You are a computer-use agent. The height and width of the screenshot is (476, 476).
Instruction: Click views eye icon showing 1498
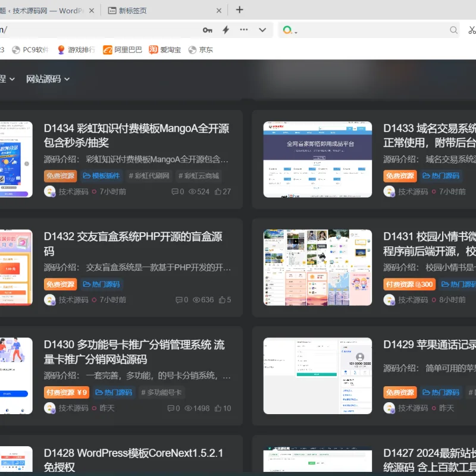(188, 408)
